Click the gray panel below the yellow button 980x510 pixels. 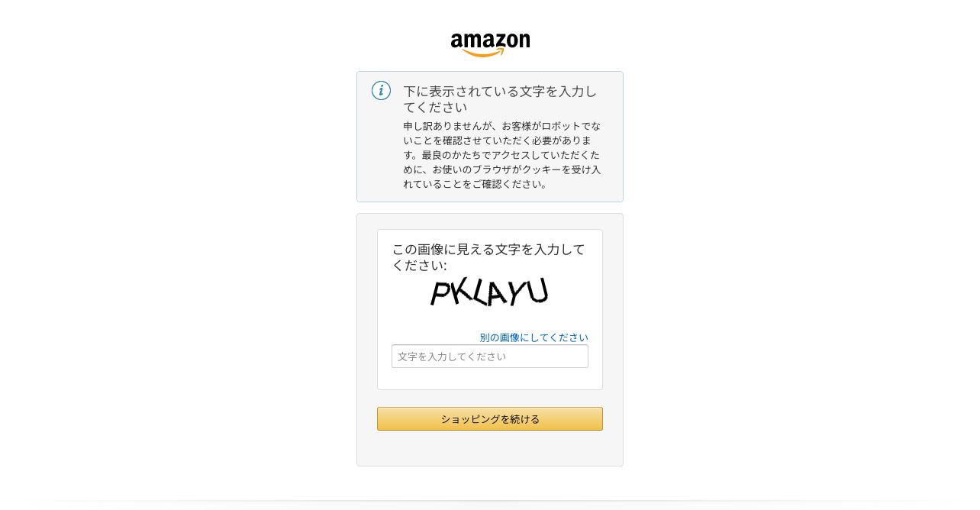[x=490, y=448]
